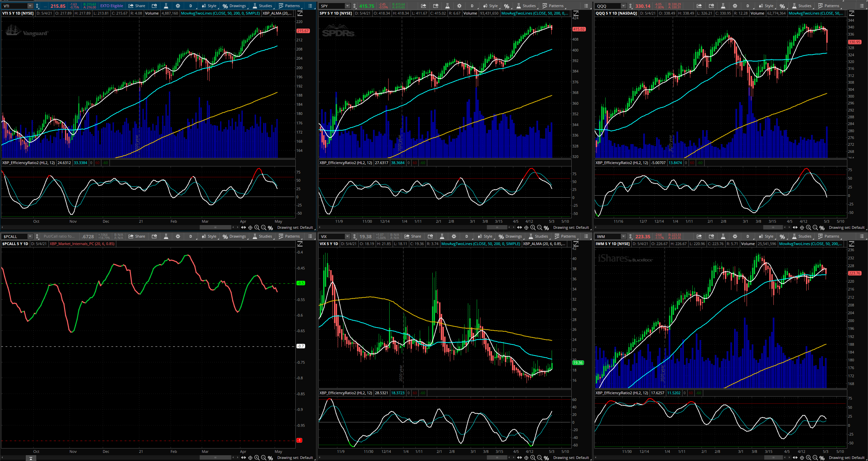Open chart settings gear in VTI panel
This screenshot has width=868, height=461.
point(178,6)
